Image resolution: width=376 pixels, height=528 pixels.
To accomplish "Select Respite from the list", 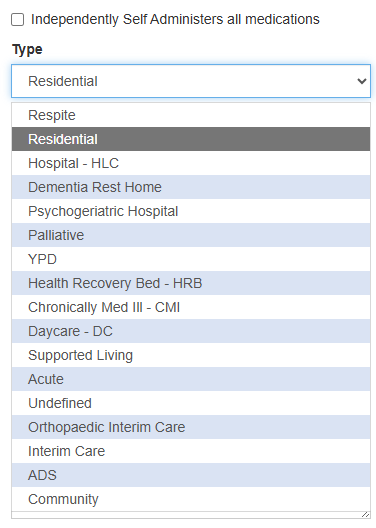I will pyautogui.click(x=191, y=115).
